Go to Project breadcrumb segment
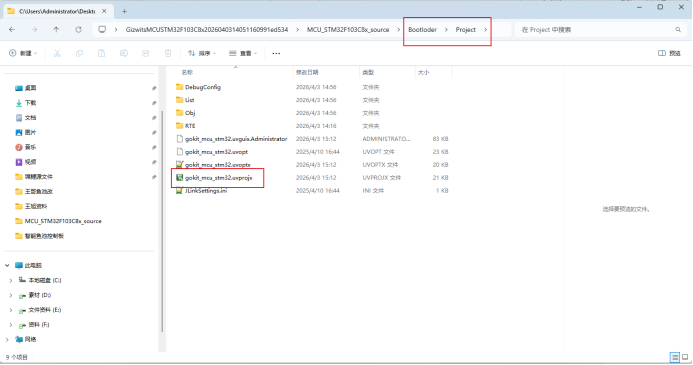The width and height of the screenshot is (693, 365). coord(465,30)
